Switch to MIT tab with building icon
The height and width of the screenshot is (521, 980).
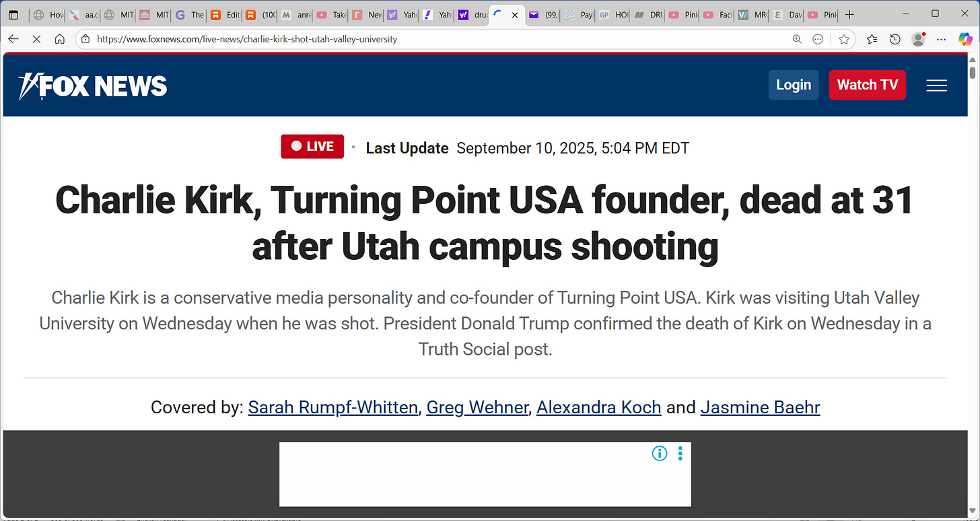(x=153, y=15)
